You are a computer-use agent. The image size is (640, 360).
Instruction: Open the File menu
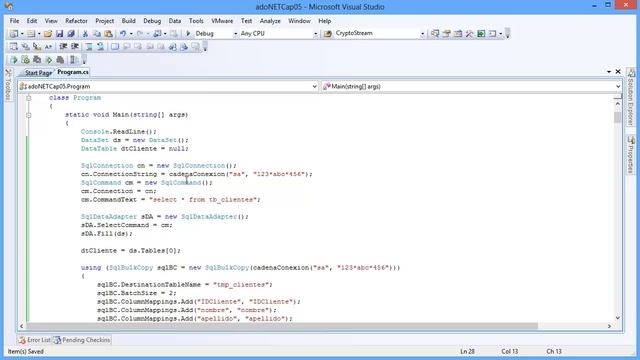tap(14, 21)
